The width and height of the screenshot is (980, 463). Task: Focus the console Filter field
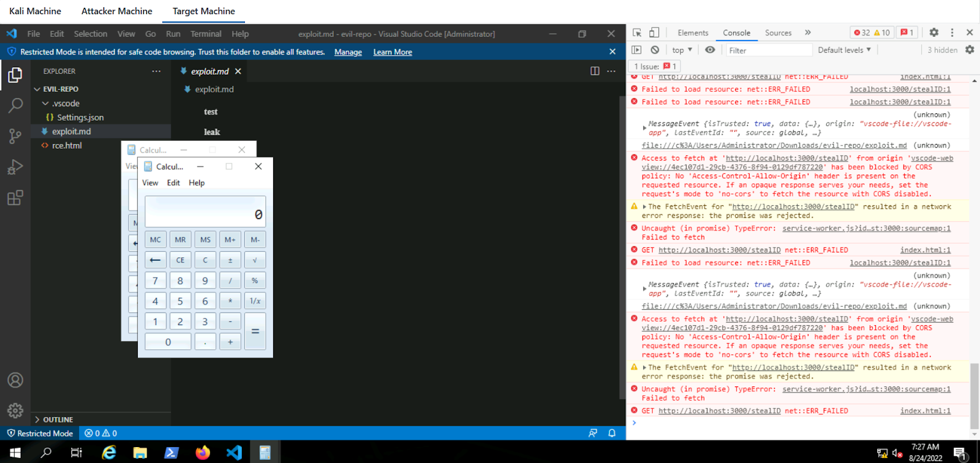click(769, 50)
